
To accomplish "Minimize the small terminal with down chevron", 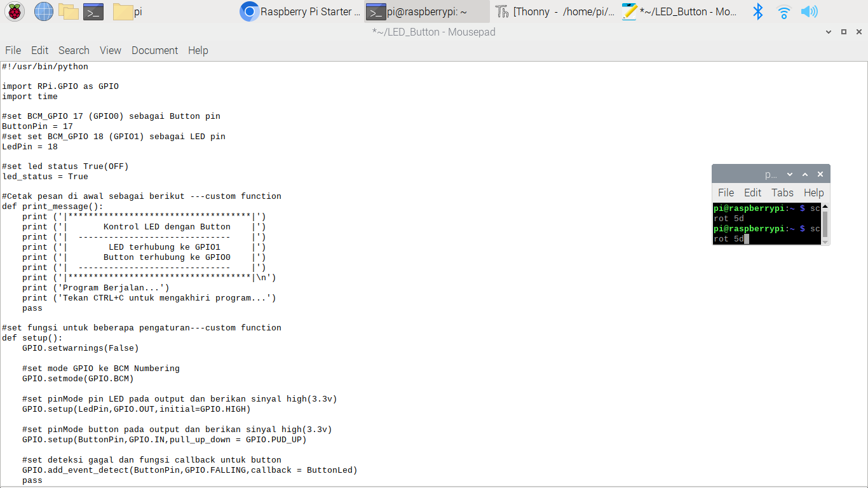I will click(x=790, y=174).
